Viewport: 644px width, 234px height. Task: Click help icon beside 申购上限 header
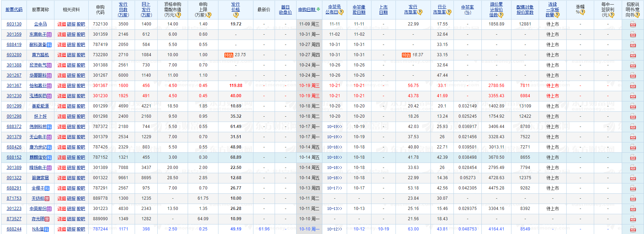click(209, 15)
